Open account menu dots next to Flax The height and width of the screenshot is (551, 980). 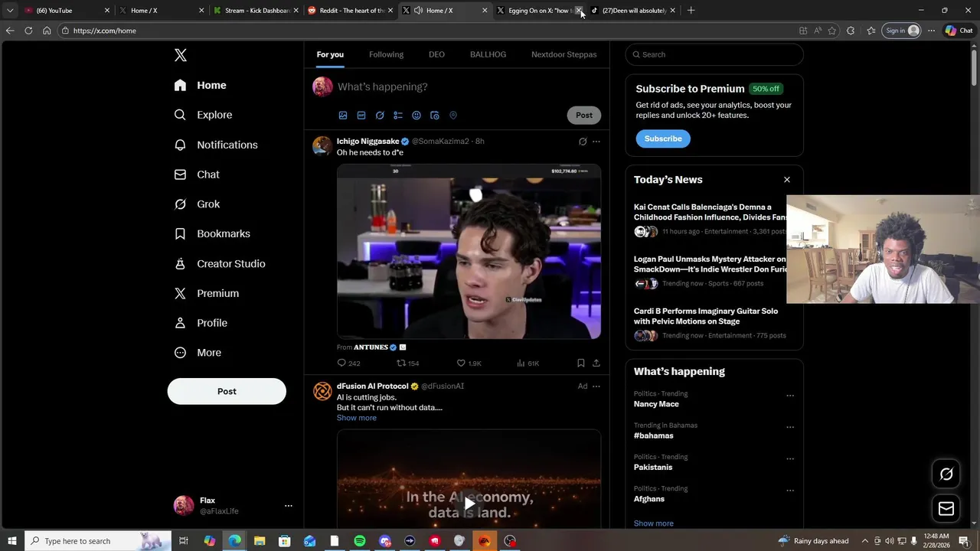pos(288,506)
